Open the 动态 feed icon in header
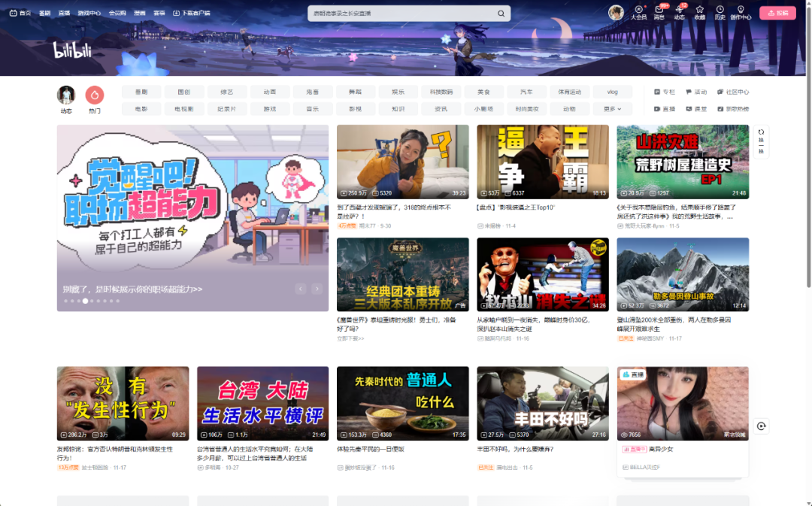Image resolution: width=812 pixels, height=506 pixels. pos(679,12)
